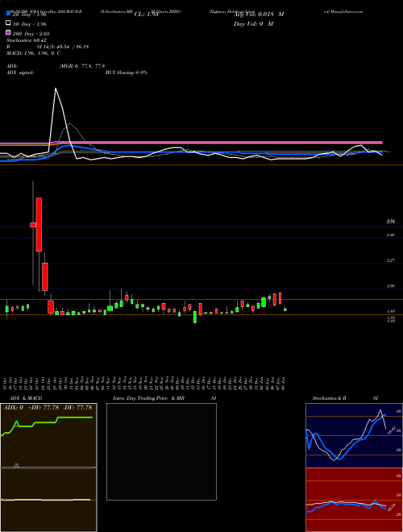403x532 pixels.
Task: Click the large green candle below the 1.89 line
Action: pyautogui.click(x=195, y=317)
